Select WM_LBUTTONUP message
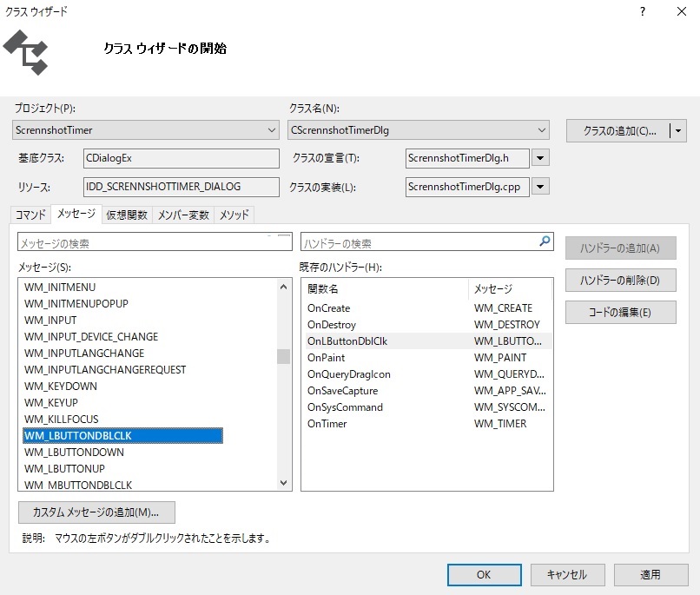700x595 pixels. [x=64, y=469]
